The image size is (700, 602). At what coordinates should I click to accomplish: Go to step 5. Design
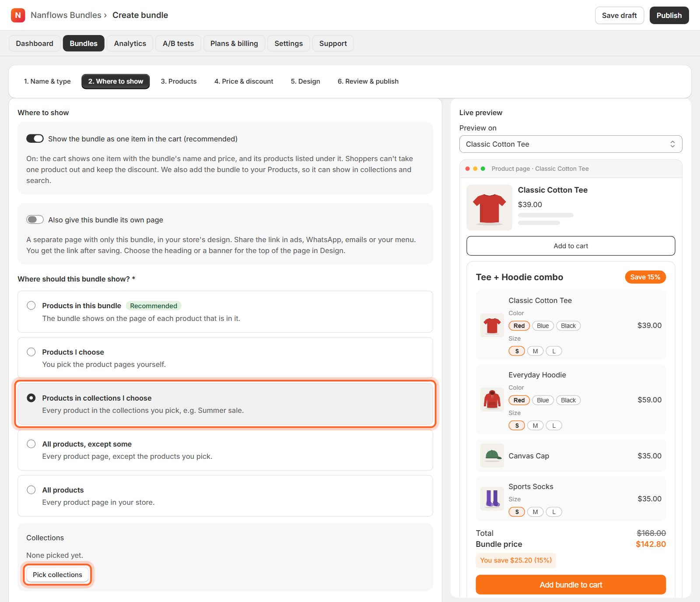[x=305, y=81]
